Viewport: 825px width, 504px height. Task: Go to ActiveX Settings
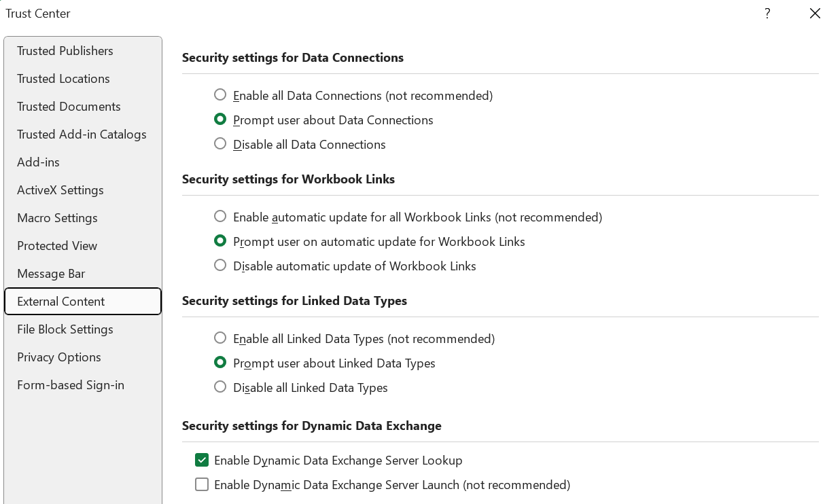[x=60, y=190]
